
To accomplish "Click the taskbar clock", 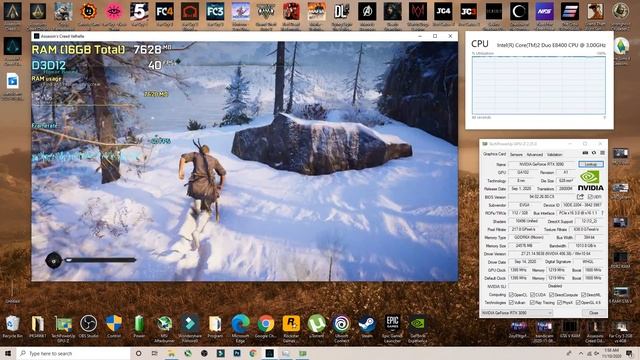I will (x=611, y=353).
